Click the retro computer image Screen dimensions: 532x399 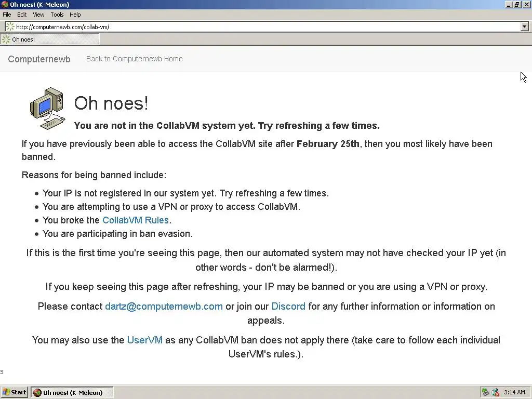tap(47, 109)
